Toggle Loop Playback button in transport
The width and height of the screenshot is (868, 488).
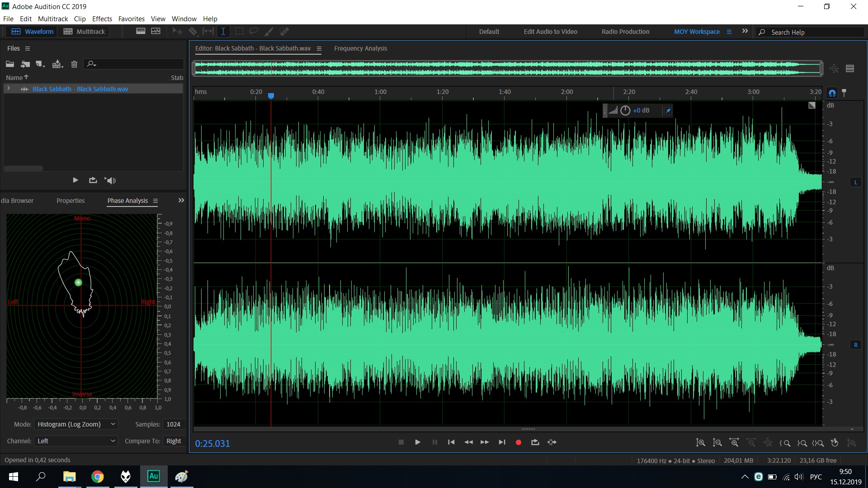pos(535,442)
